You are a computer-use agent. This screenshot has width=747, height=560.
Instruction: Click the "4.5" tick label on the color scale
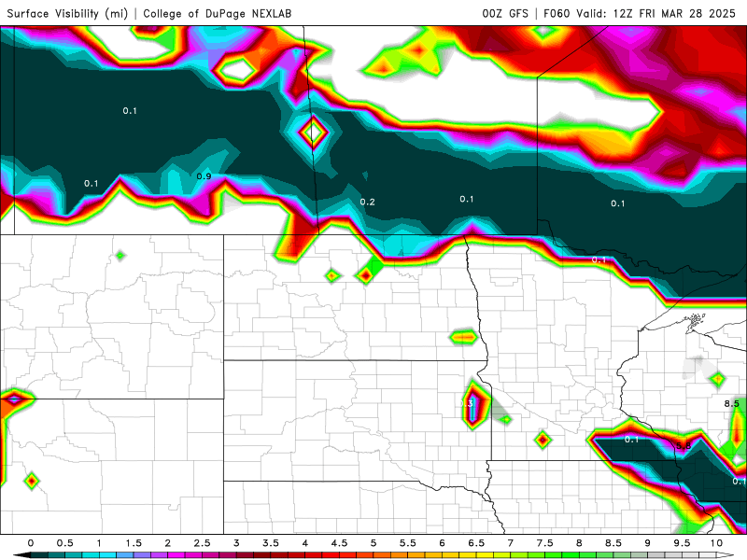point(339,543)
